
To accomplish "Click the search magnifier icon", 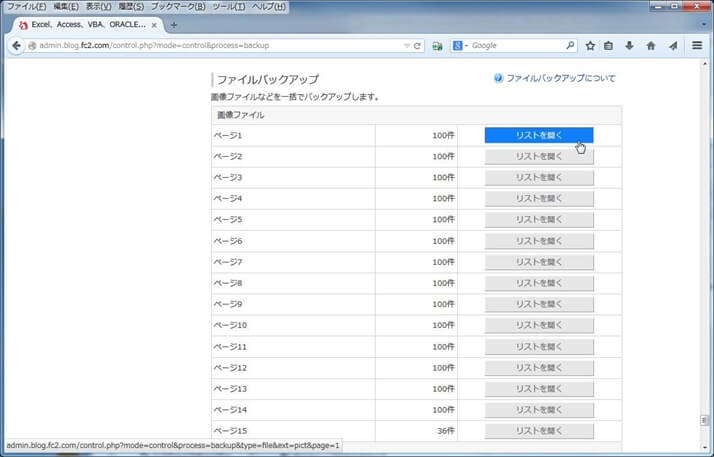I will tap(570, 45).
